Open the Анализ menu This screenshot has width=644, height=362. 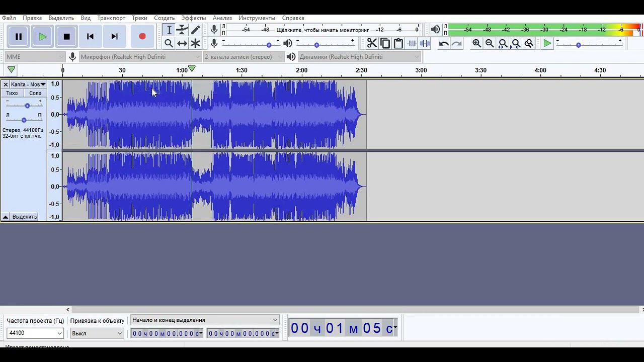coord(222,18)
